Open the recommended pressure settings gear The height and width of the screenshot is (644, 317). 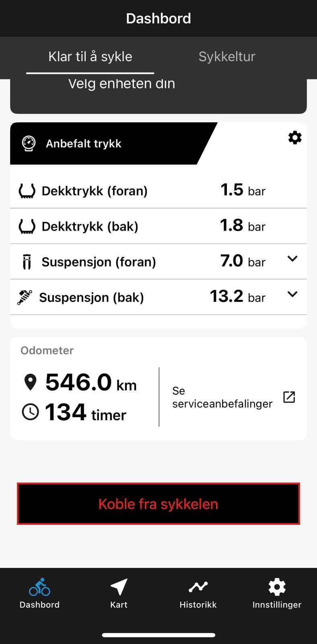pyautogui.click(x=295, y=138)
